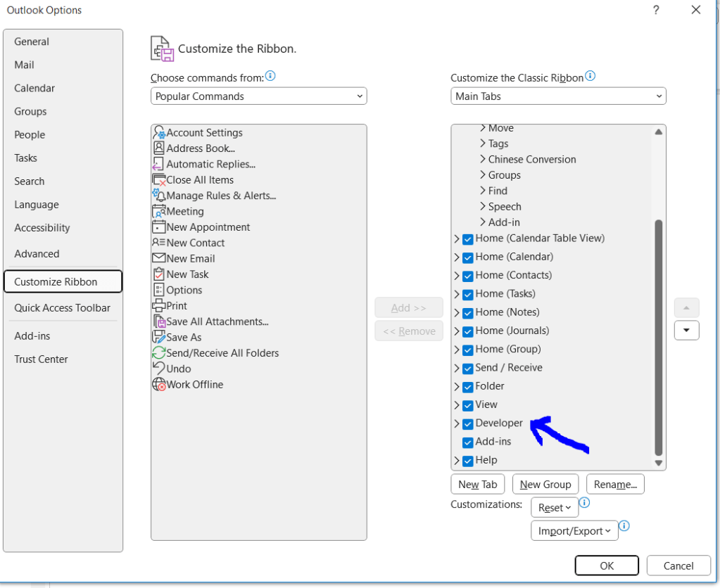Uncheck the Developer tab checkbox
Viewport: 720px width, 588px height.
click(x=468, y=424)
